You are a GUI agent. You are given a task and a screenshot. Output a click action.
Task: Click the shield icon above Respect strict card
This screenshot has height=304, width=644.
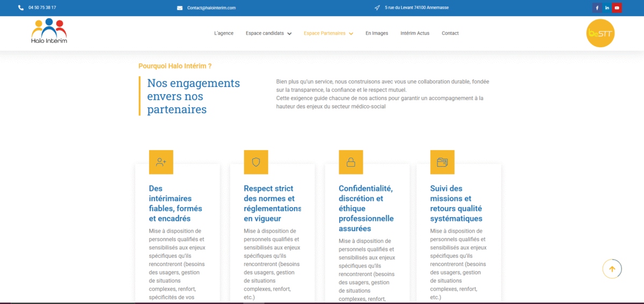[256, 162]
